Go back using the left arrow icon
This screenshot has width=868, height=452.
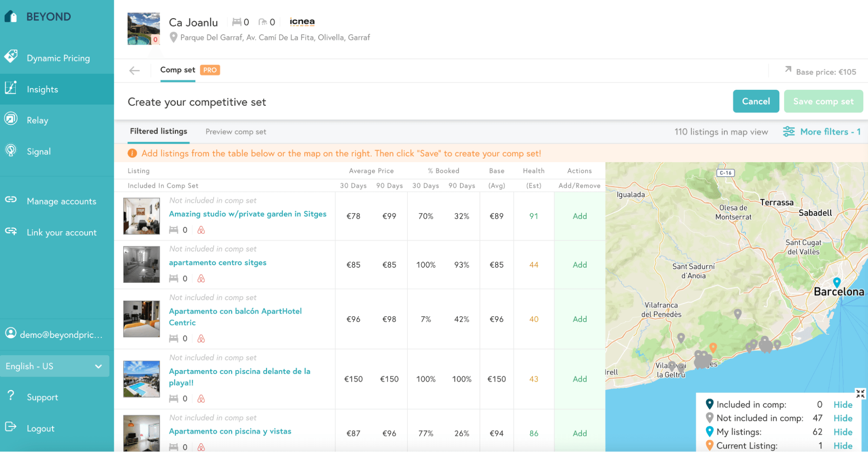coord(135,71)
